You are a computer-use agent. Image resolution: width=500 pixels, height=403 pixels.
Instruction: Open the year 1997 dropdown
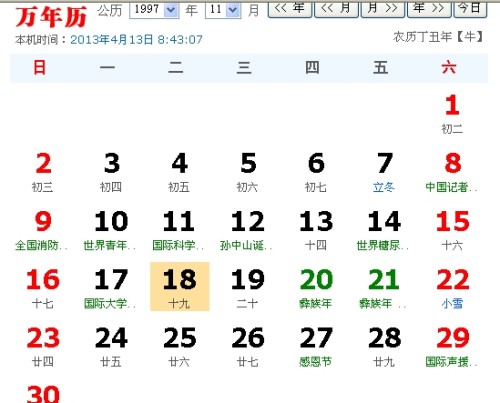(x=154, y=10)
